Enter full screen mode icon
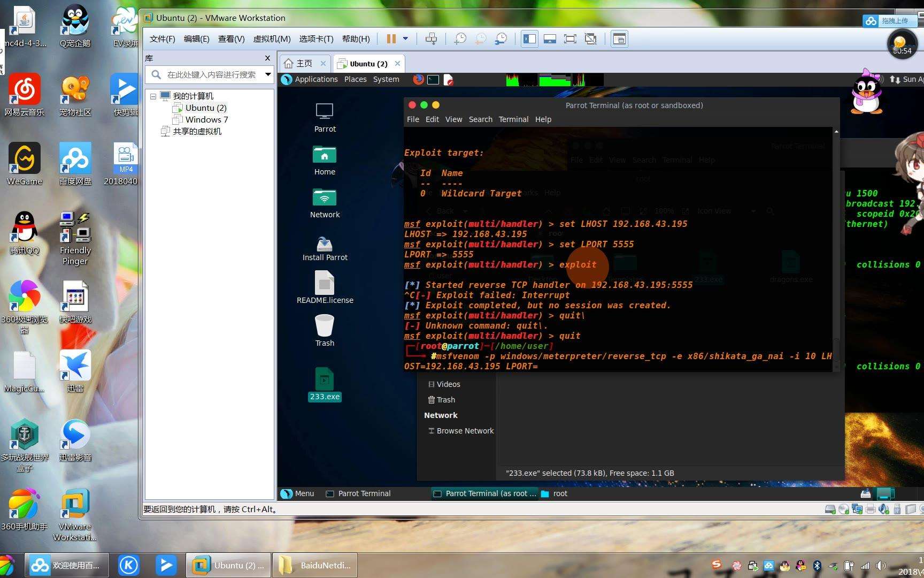The image size is (924, 578). click(570, 39)
